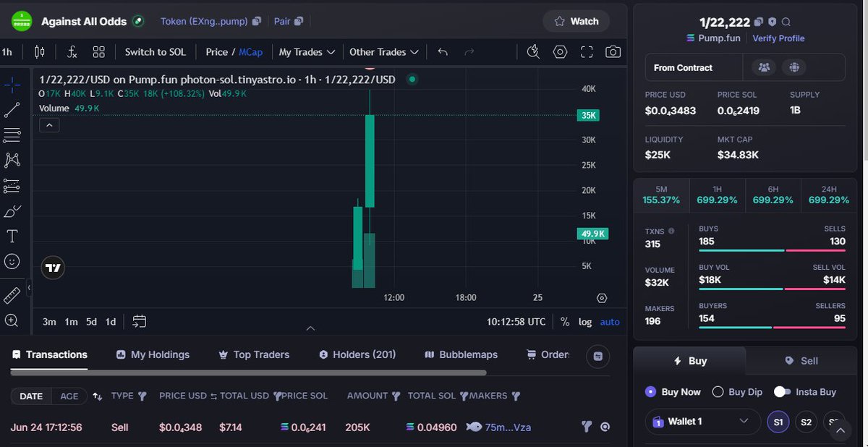This screenshot has width=868, height=447.
Task: Open the go-to-date calendar icon
Action: (x=140, y=321)
